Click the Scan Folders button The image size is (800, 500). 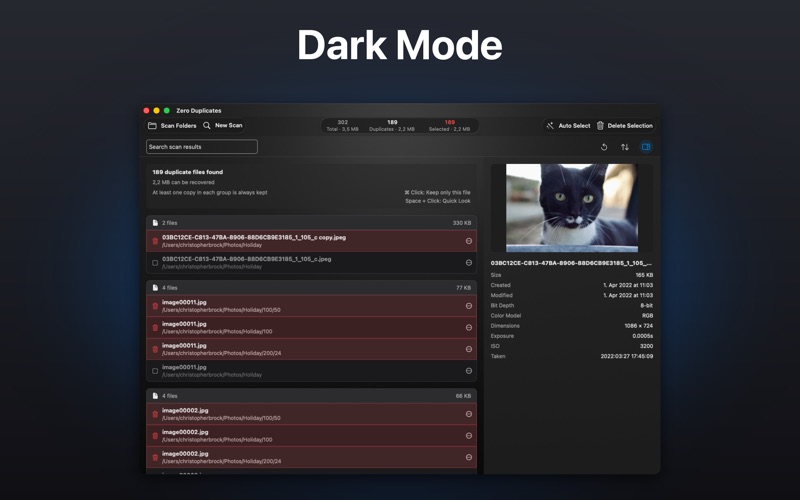pos(172,126)
